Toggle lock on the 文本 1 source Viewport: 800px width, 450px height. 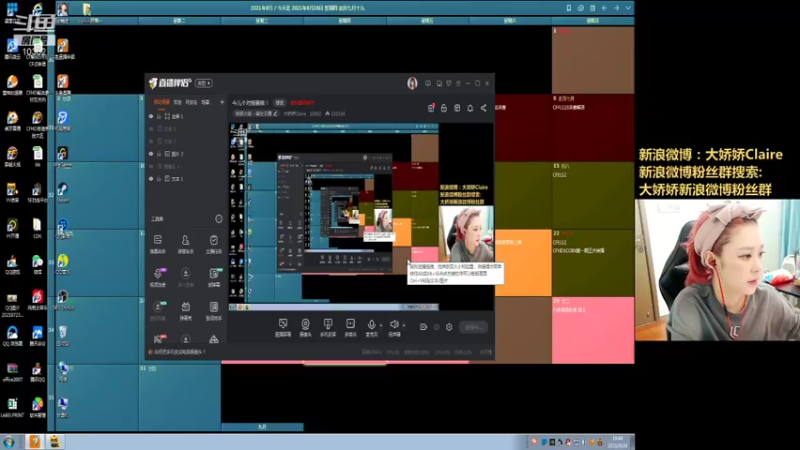(159, 179)
